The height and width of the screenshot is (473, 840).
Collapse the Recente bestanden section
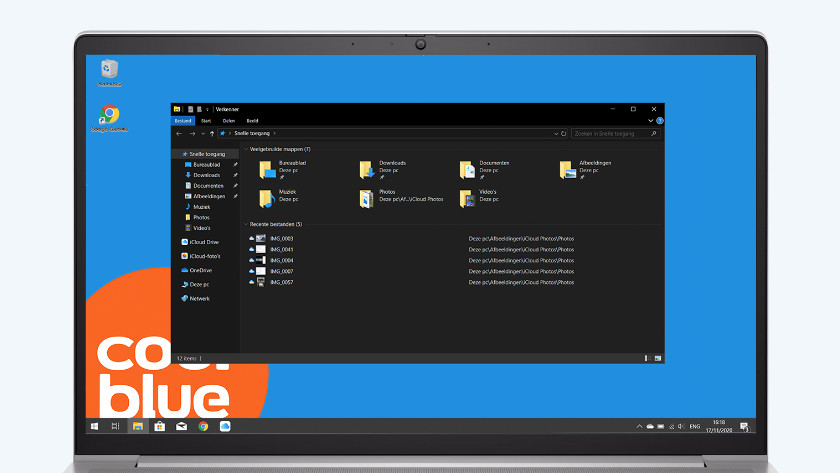point(246,224)
